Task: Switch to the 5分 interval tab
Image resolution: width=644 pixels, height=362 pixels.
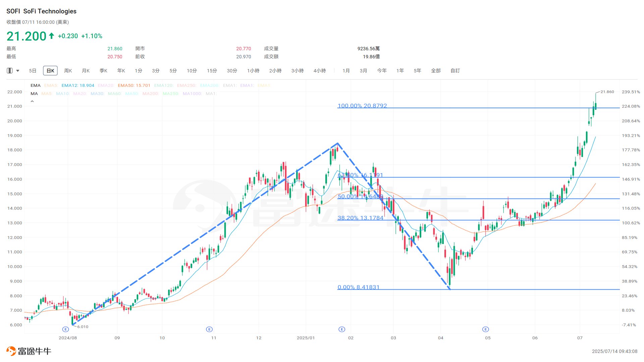Action: [x=173, y=70]
